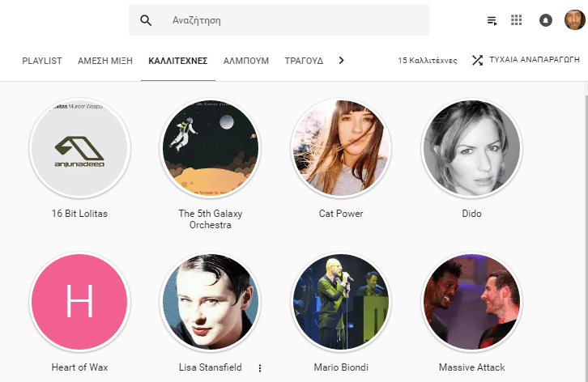Screen dimensions: 588x382
Task: Open the Cat Power artist thumbnail
Action: point(341,149)
